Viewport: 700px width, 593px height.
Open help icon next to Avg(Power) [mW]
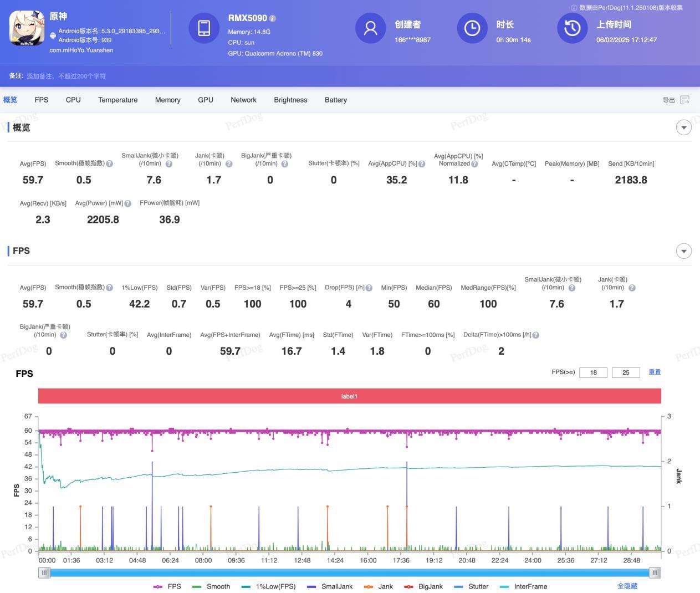coord(128,203)
